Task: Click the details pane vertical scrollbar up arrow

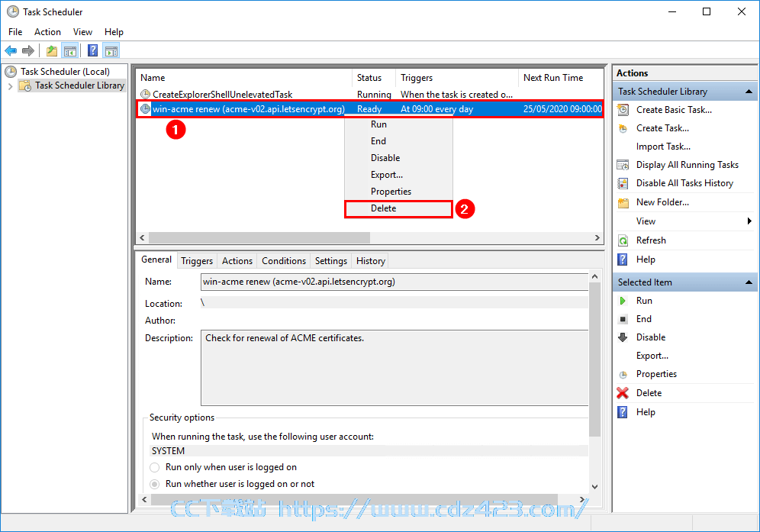Action: tap(594, 276)
